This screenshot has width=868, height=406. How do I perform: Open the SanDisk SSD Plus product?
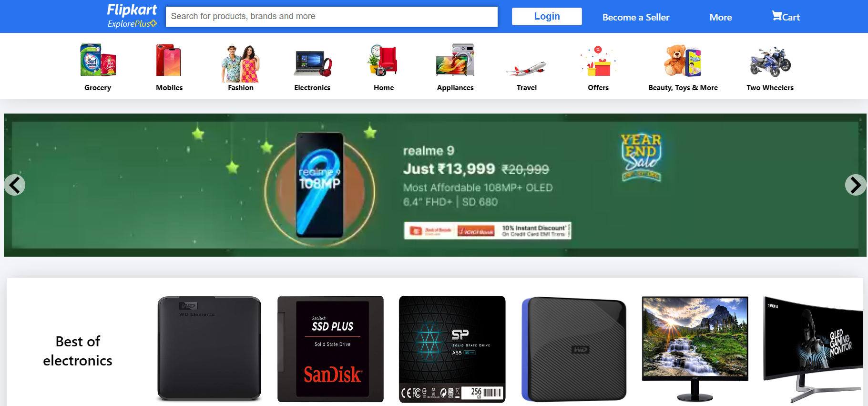[x=331, y=349]
